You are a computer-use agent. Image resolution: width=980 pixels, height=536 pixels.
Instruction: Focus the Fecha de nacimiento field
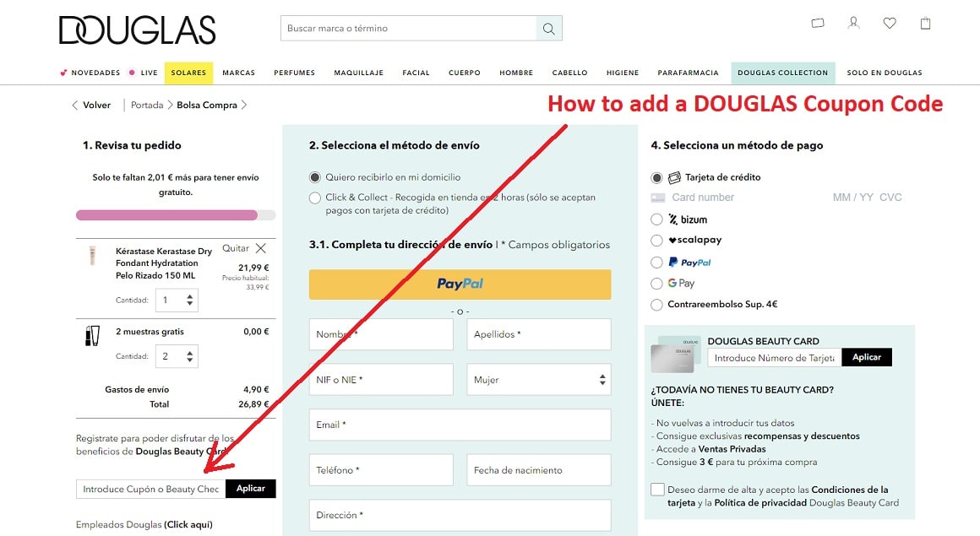539,470
